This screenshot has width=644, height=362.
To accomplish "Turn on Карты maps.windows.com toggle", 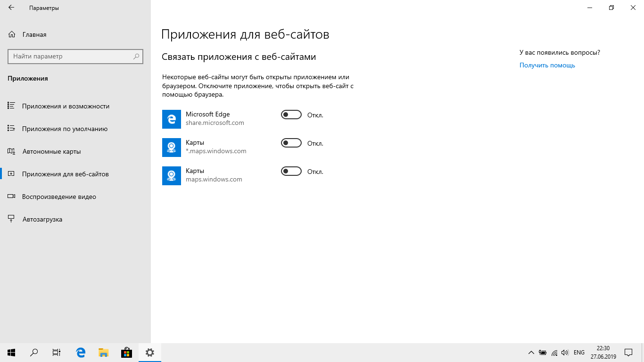I will coord(291,172).
